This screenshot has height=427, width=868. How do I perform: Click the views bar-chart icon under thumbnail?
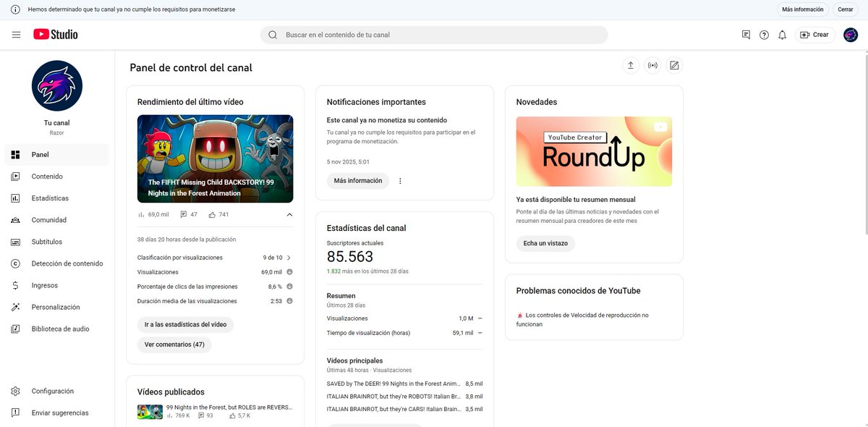[141, 214]
